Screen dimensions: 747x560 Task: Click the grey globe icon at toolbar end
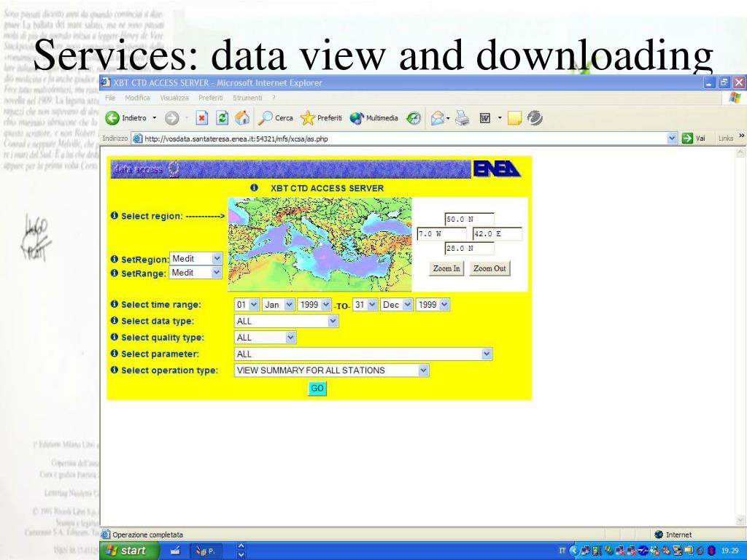tap(535, 118)
